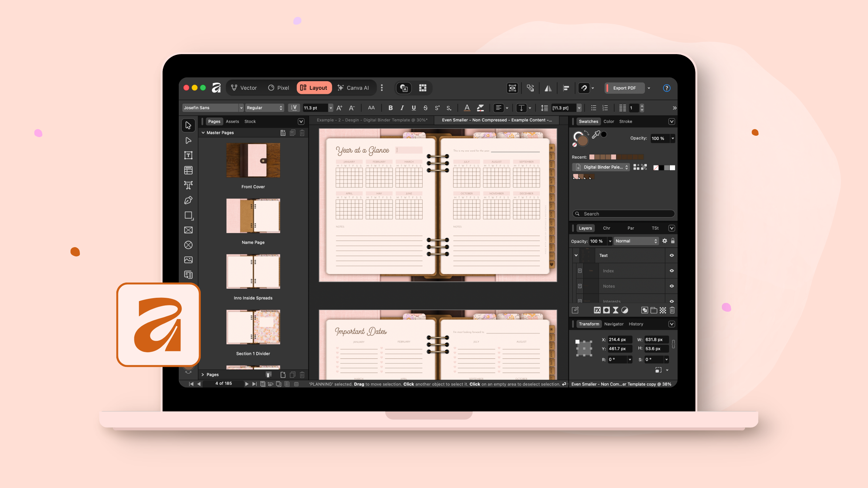This screenshot has height=488, width=868.
Task: Hide the Index layer
Action: (x=671, y=271)
